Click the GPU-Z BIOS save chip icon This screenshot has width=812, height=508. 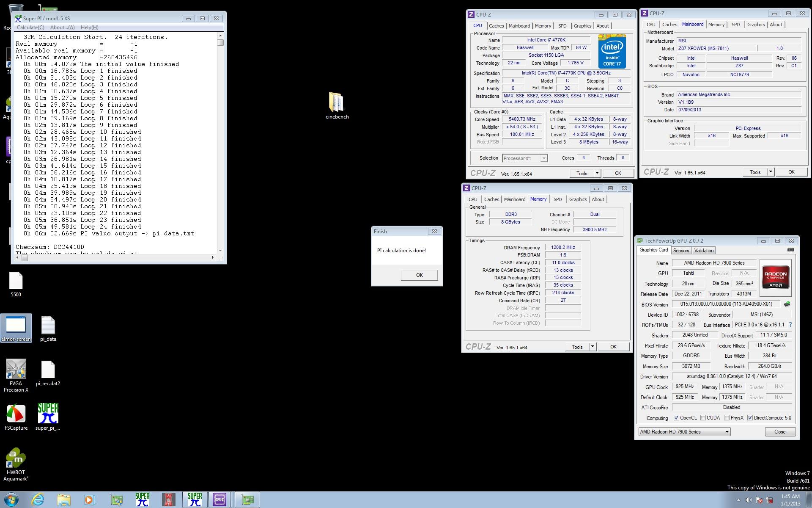(x=787, y=304)
